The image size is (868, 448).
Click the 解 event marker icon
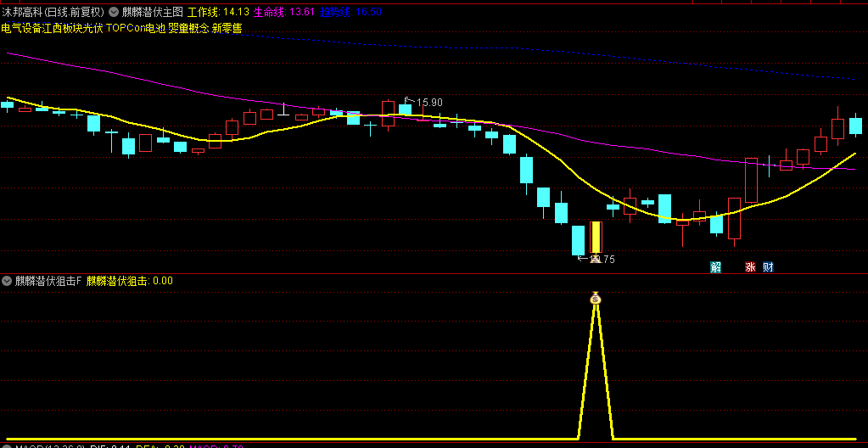[x=716, y=267]
